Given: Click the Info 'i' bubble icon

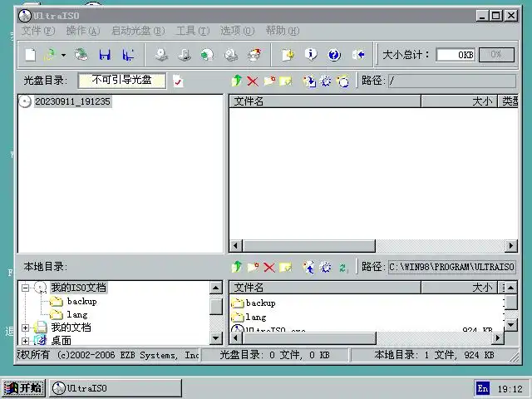Looking at the screenshot, I should coord(311,54).
